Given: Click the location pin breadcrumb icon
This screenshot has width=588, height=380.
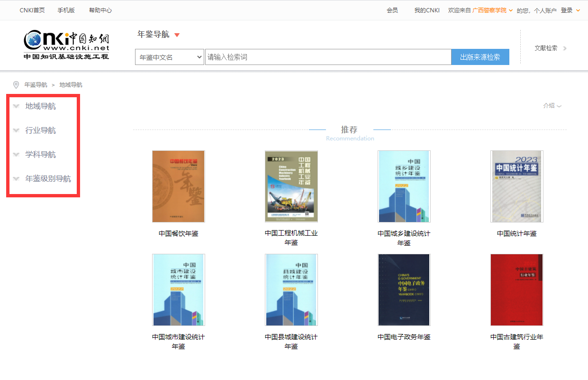Looking at the screenshot, I should coord(16,85).
